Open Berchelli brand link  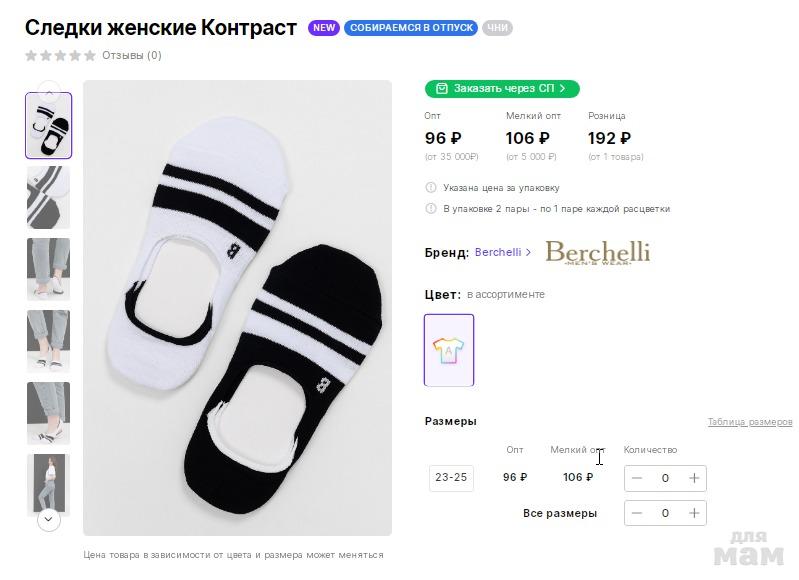(x=498, y=253)
